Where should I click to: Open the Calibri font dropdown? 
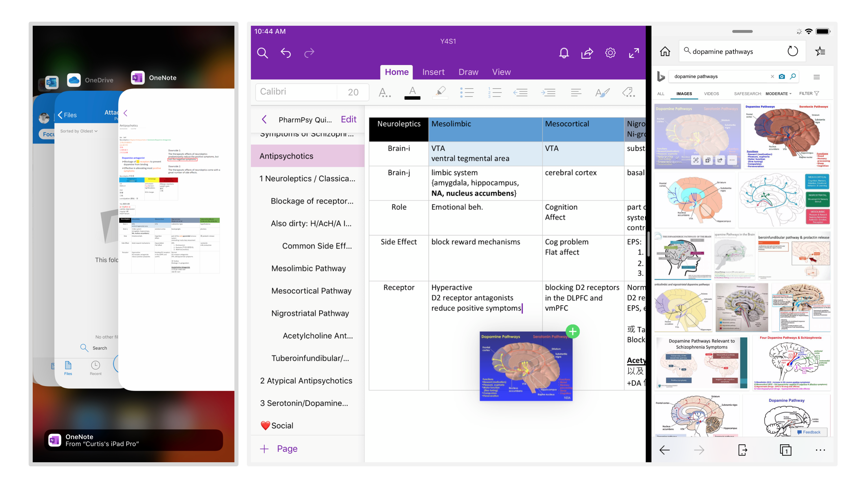click(297, 92)
